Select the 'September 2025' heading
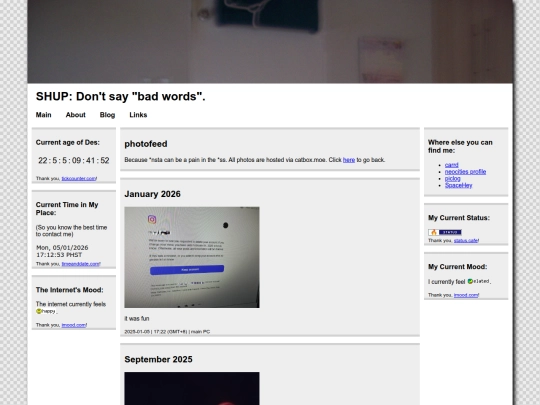540x405 pixels. pyautogui.click(x=158, y=359)
